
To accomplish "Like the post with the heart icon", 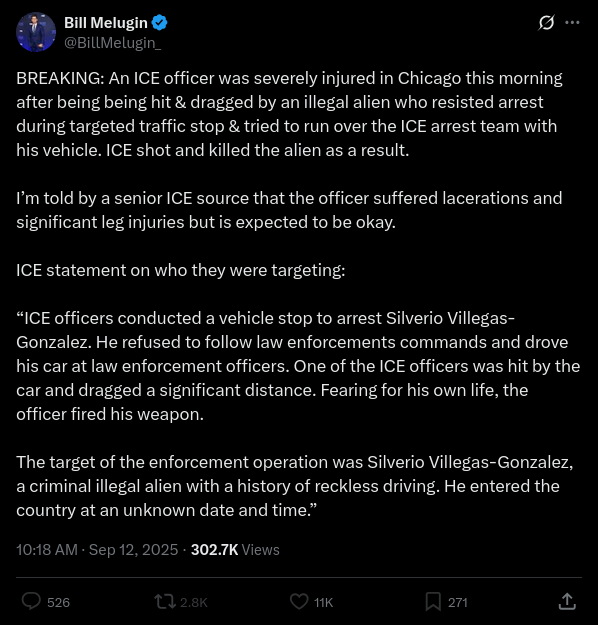I will [x=299, y=601].
